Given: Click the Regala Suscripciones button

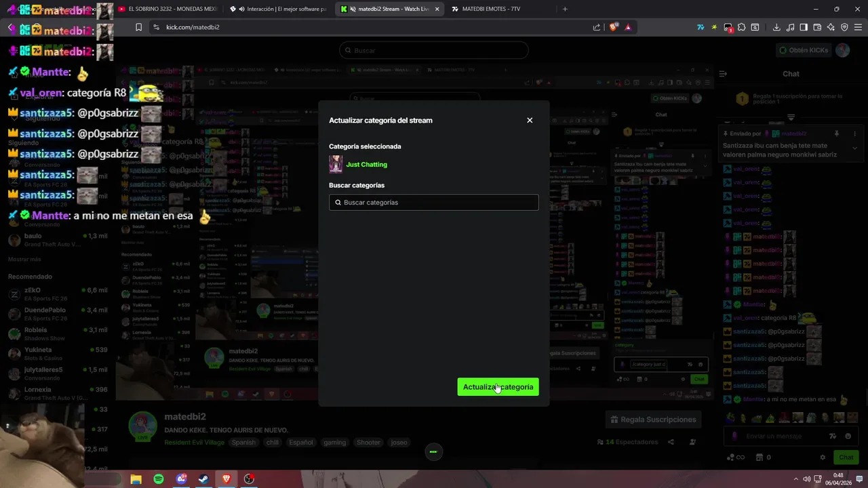Looking at the screenshot, I should tap(653, 420).
